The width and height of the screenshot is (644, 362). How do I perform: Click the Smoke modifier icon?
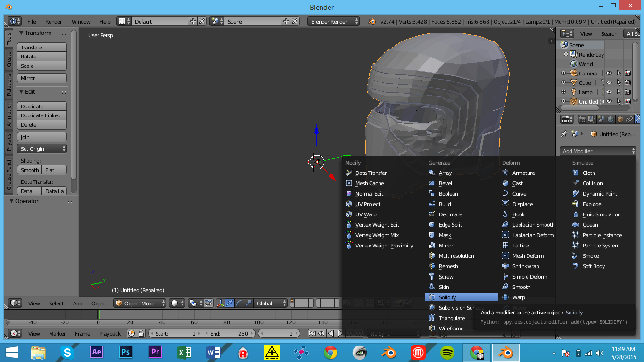pyautogui.click(x=576, y=256)
